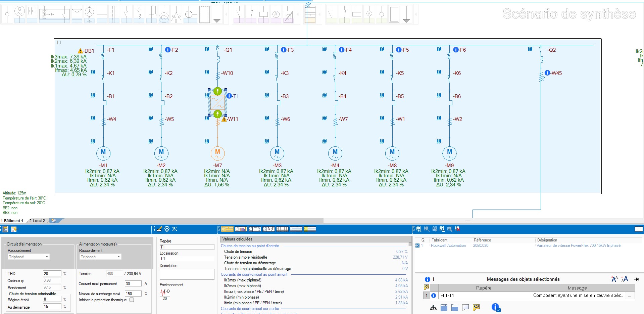Screen dimensions: 644x314
Task: Select the highlighted first results layout icon
Action: (227, 229)
